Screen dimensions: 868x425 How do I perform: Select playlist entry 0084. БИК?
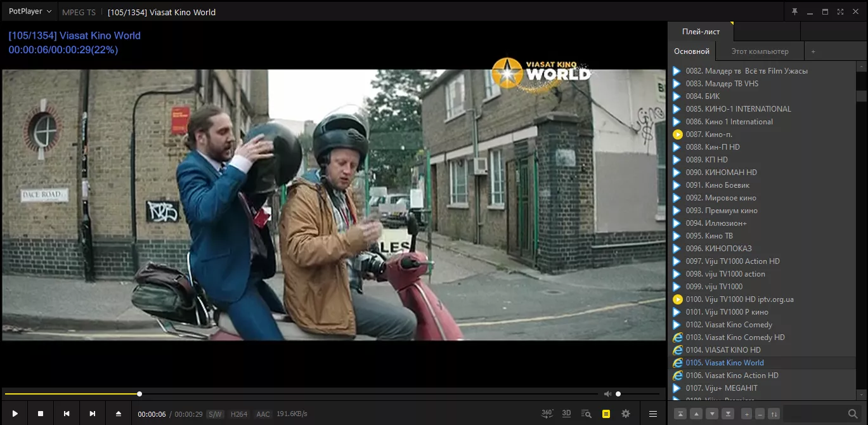pos(763,96)
